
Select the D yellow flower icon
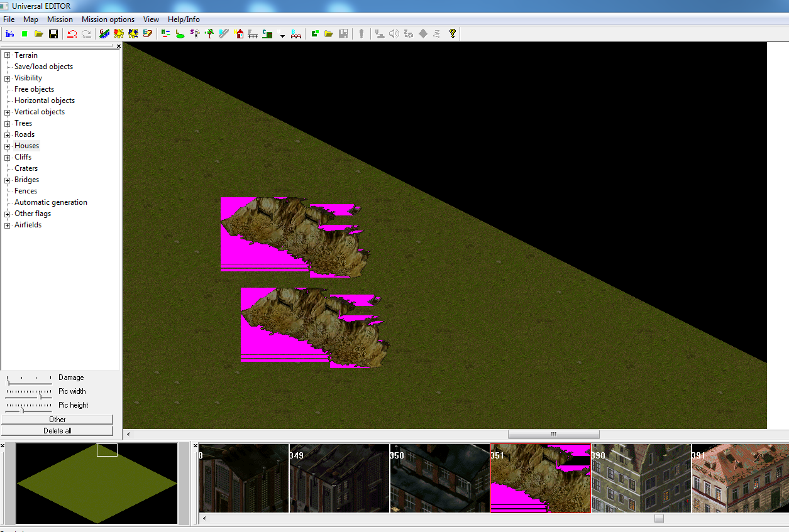point(119,34)
